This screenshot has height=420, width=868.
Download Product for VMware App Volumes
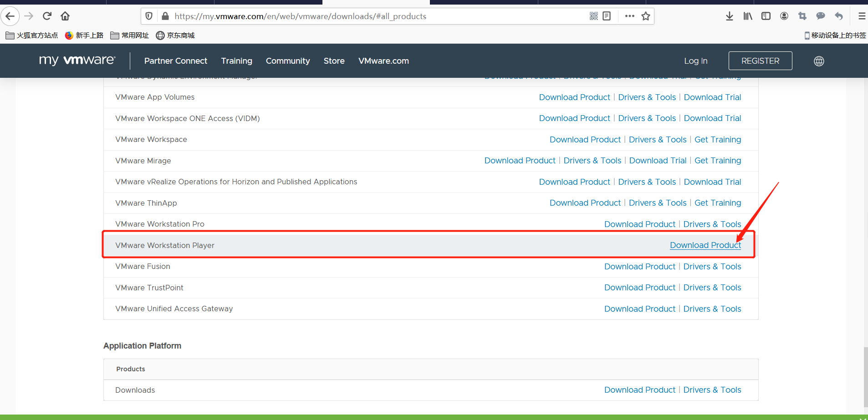575,97
